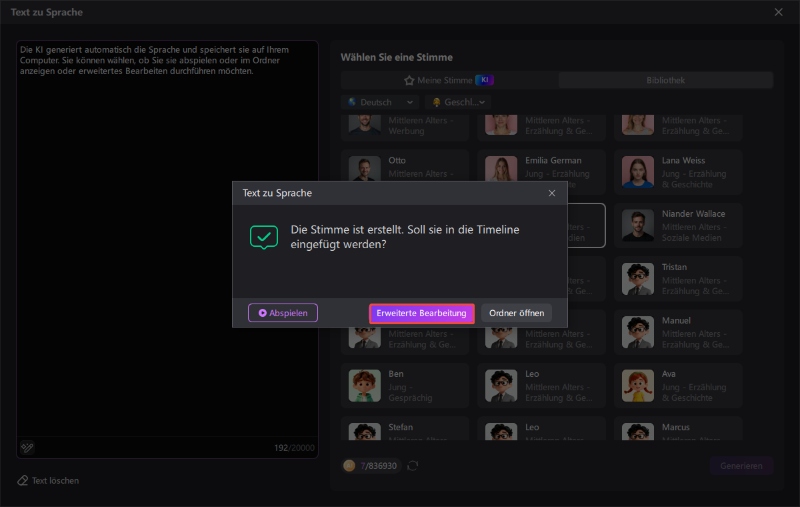
Task: Open the Geschlecht filter dropdown
Action: click(x=459, y=102)
